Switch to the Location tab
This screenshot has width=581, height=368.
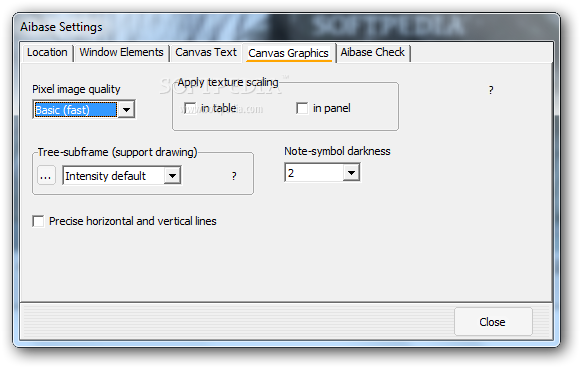point(47,53)
